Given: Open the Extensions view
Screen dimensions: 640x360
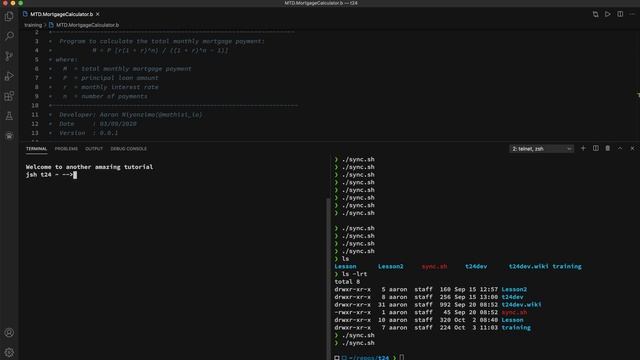Looking at the screenshot, I should [9, 96].
